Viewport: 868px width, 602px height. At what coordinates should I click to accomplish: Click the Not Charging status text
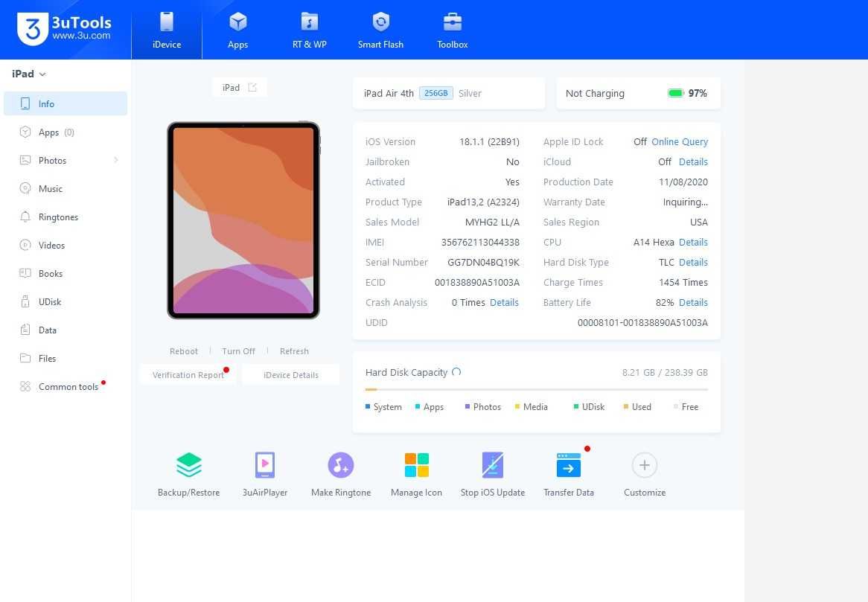tap(595, 94)
